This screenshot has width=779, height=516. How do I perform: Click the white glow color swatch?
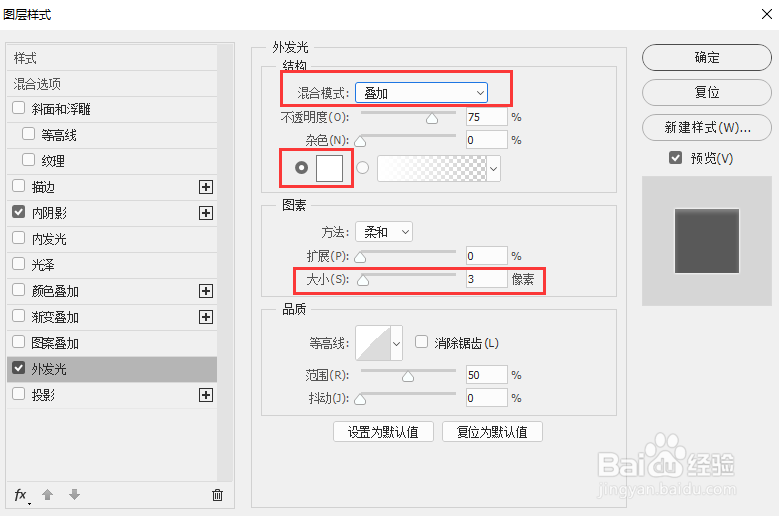(x=329, y=168)
